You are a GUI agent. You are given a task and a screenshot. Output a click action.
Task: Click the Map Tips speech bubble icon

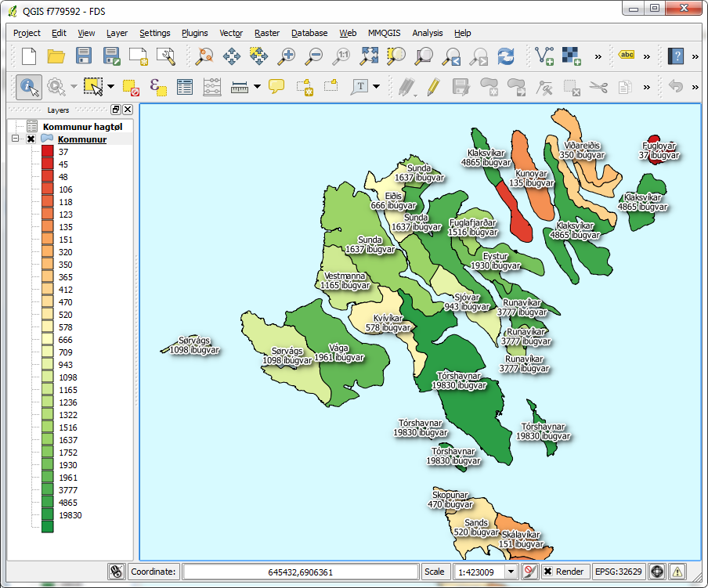click(276, 86)
